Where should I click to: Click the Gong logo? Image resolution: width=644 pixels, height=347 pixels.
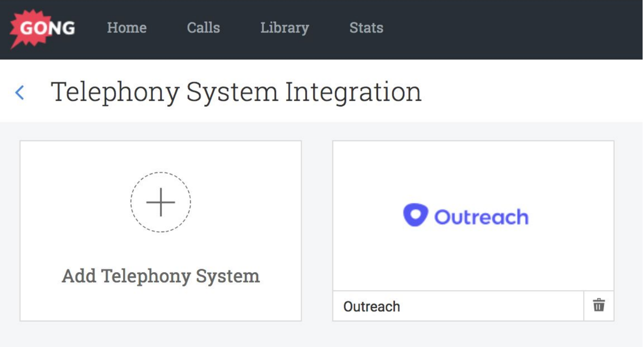pyautogui.click(x=42, y=29)
